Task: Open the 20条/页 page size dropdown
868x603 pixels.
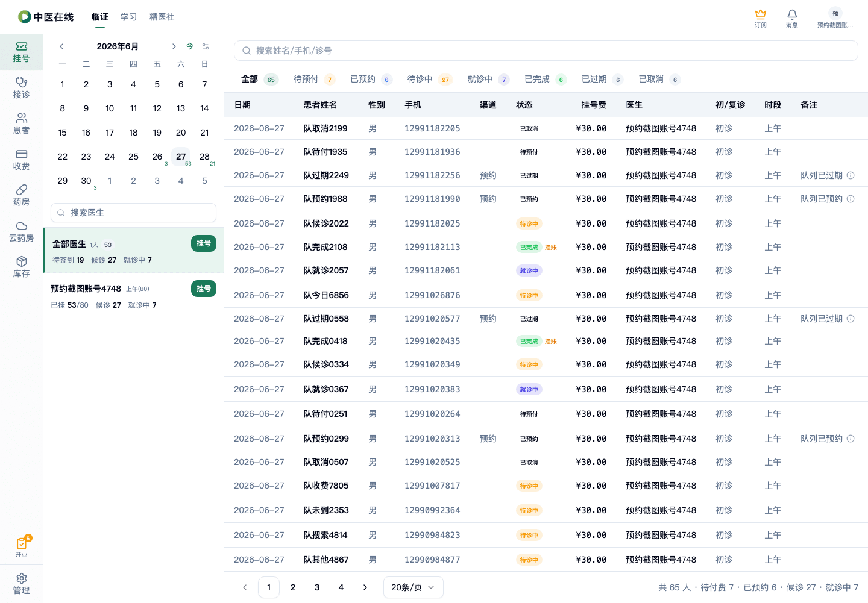Action: 414,587
